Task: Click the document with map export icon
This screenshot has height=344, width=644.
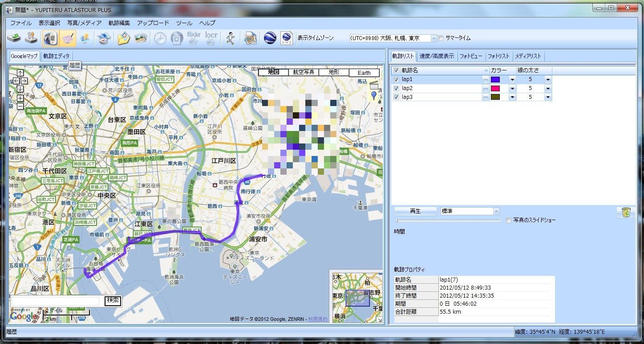Action: (251, 38)
